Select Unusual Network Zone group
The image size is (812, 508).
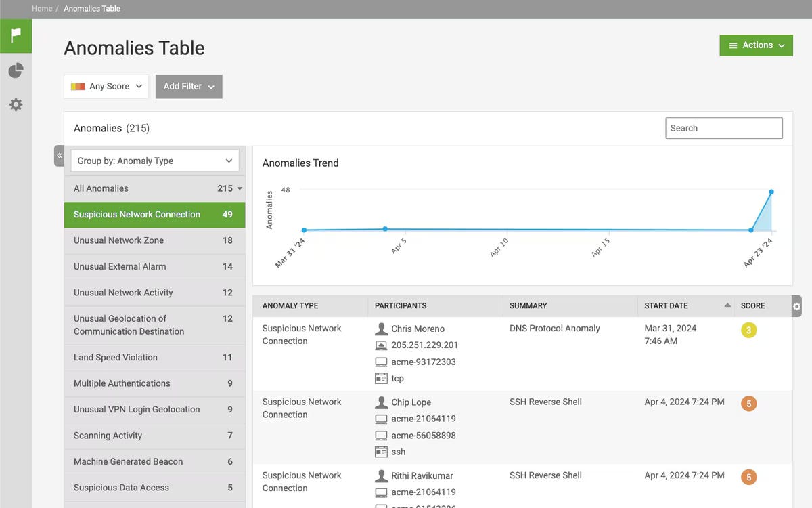click(155, 240)
